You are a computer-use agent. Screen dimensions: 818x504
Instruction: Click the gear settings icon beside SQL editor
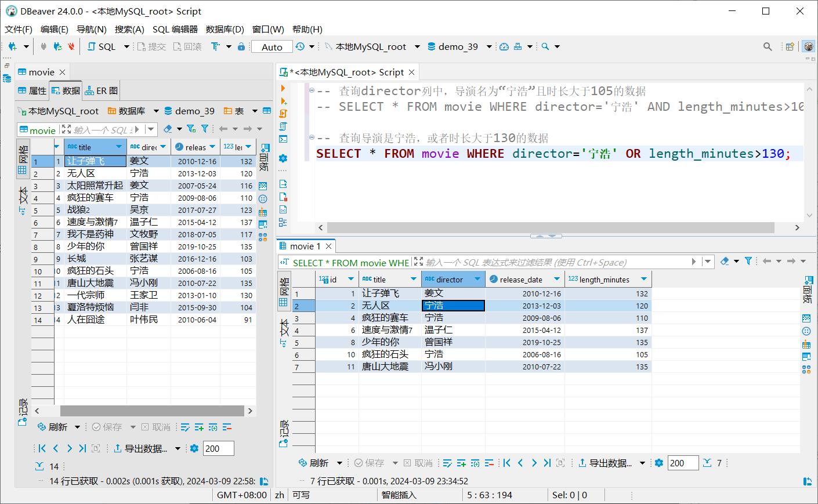click(283, 158)
